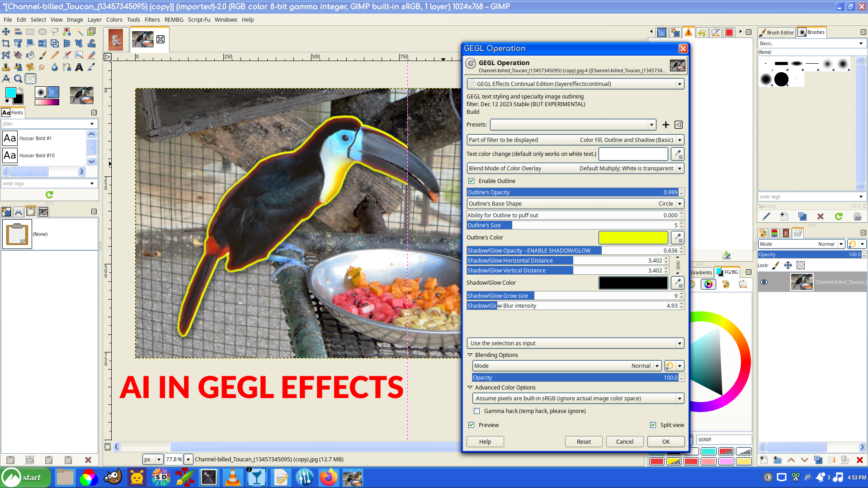
Task: Collapse the Advanced Color Options expander
Action: coord(470,388)
